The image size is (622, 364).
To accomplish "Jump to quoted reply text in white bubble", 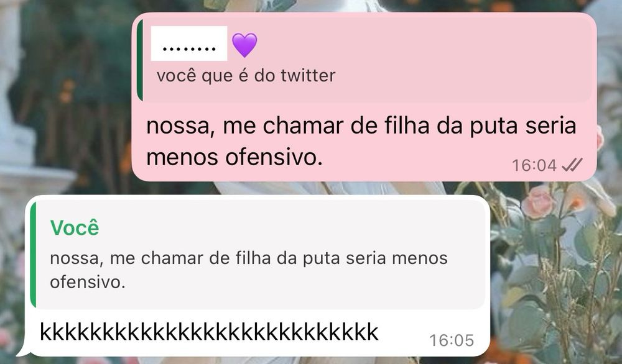I will 249,270.
